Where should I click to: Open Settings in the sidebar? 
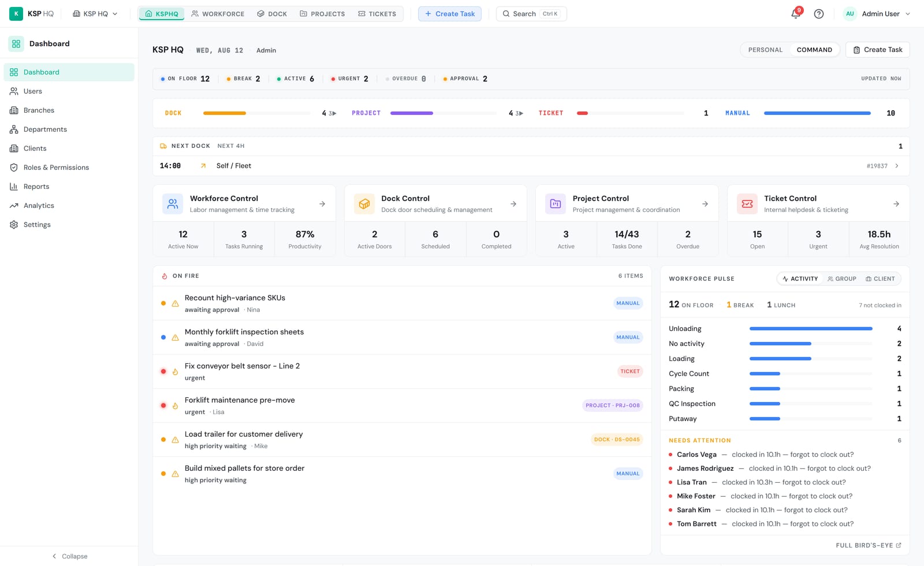tap(69, 225)
